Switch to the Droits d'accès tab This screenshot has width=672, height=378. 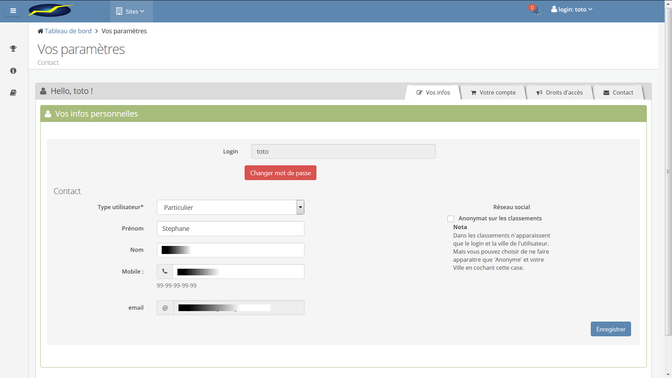click(559, 93)
